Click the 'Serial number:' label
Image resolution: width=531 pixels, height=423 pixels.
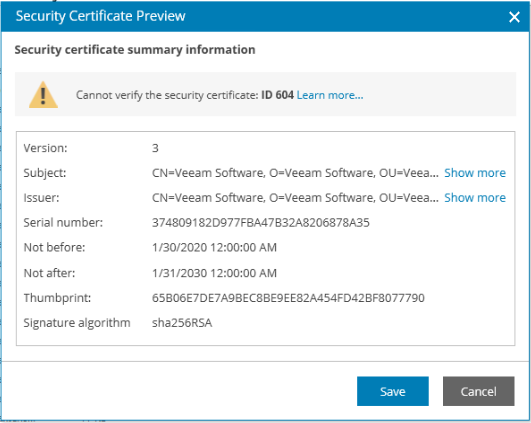coord(63,223)
